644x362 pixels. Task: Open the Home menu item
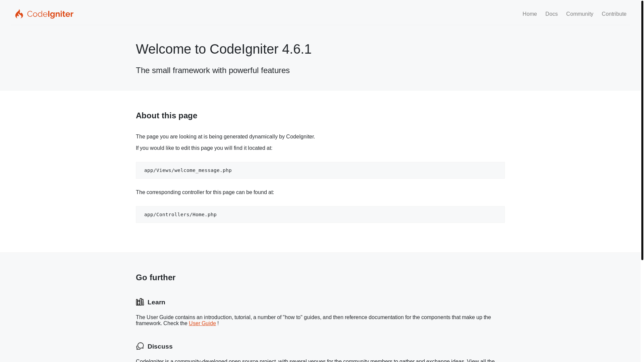point(530,14)
